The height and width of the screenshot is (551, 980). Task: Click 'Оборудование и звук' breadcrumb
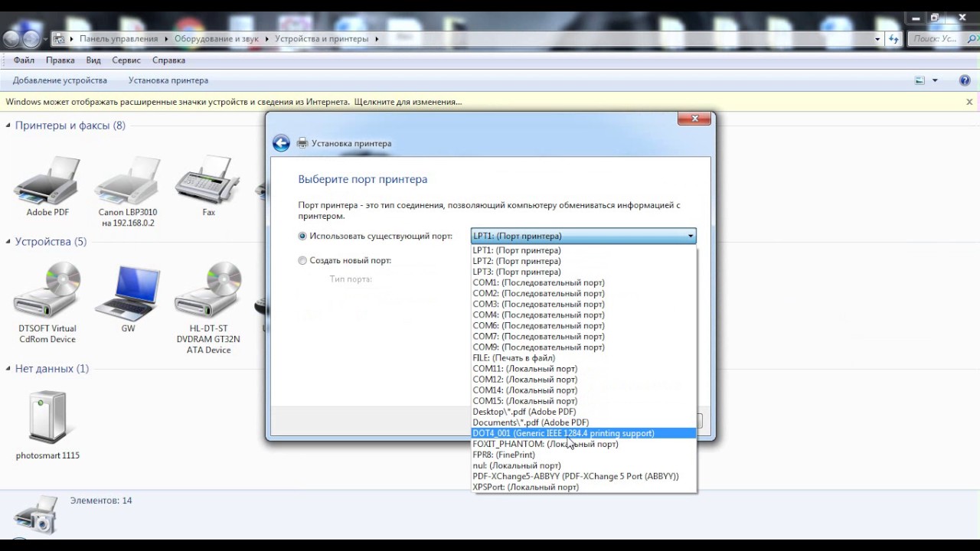tap(217, 38)
